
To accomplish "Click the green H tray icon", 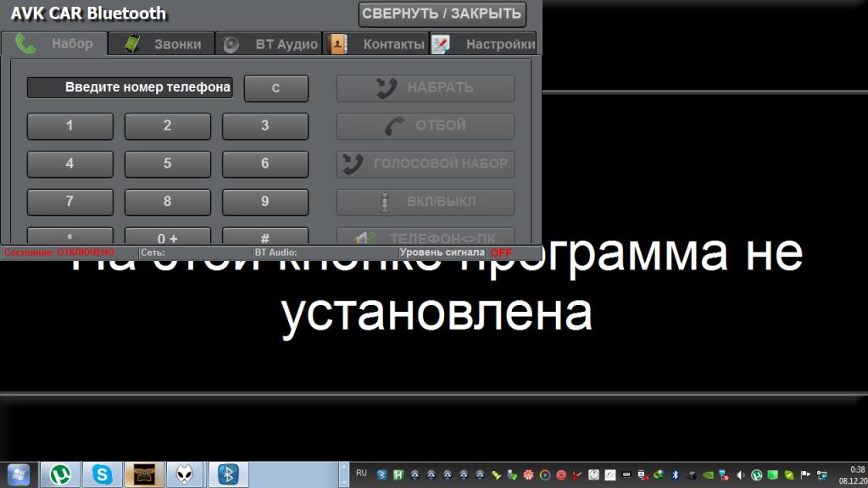I will (398, 474).
